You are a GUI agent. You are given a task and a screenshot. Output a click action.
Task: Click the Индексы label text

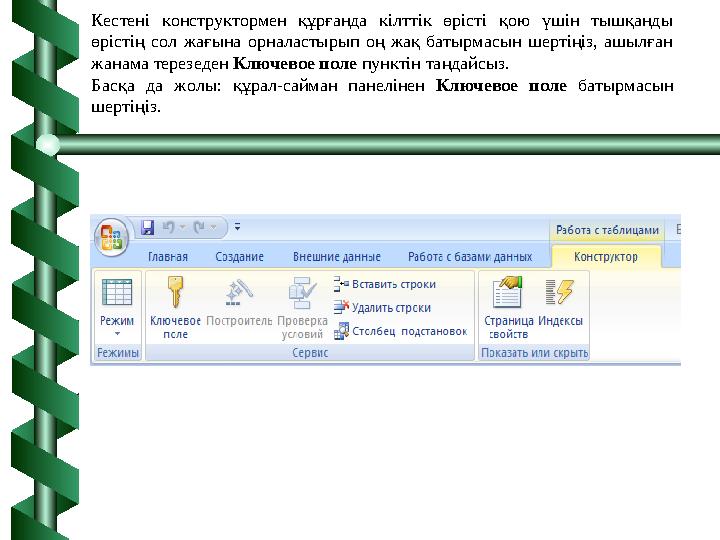[x=560, y=321]
